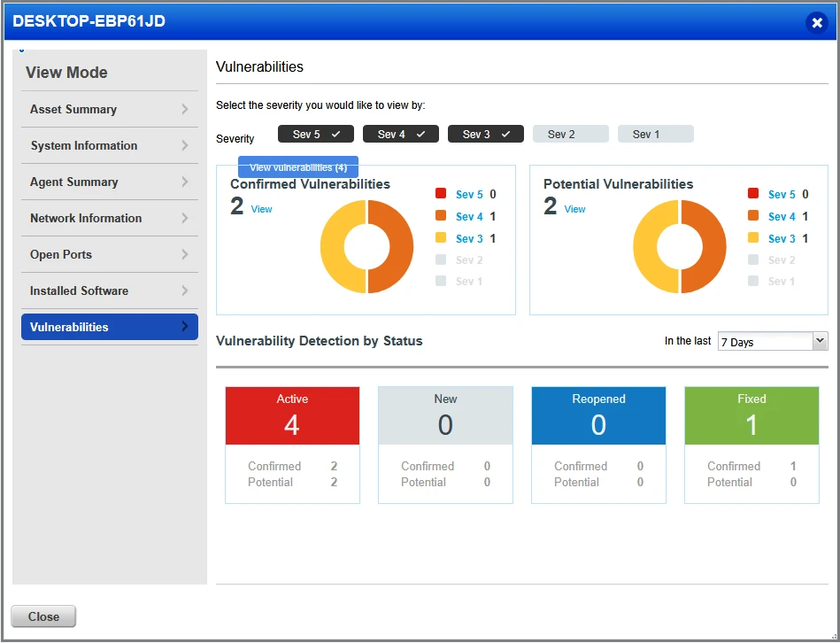Click the chevron next to Open Ports
840x643 pixels.
(185, 254)
